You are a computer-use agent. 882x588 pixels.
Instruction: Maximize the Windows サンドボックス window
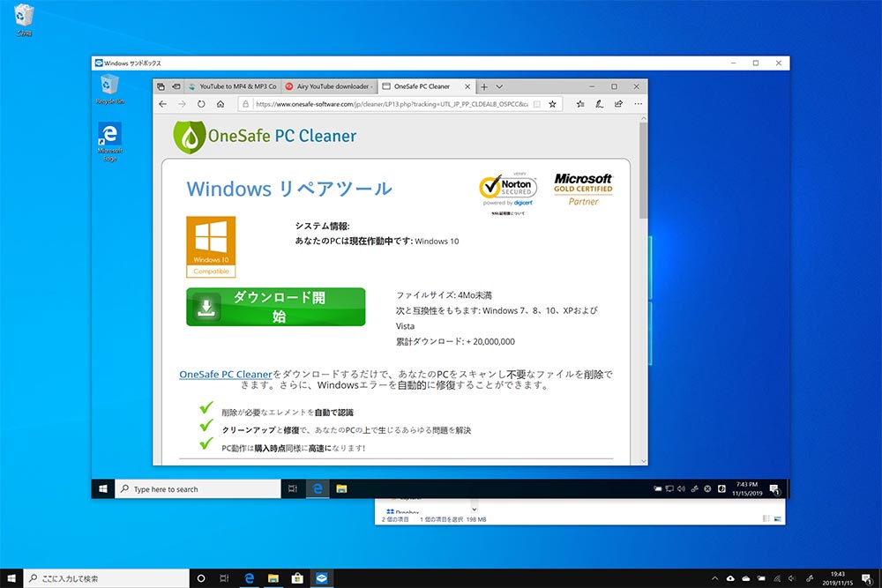coord(756,63)
